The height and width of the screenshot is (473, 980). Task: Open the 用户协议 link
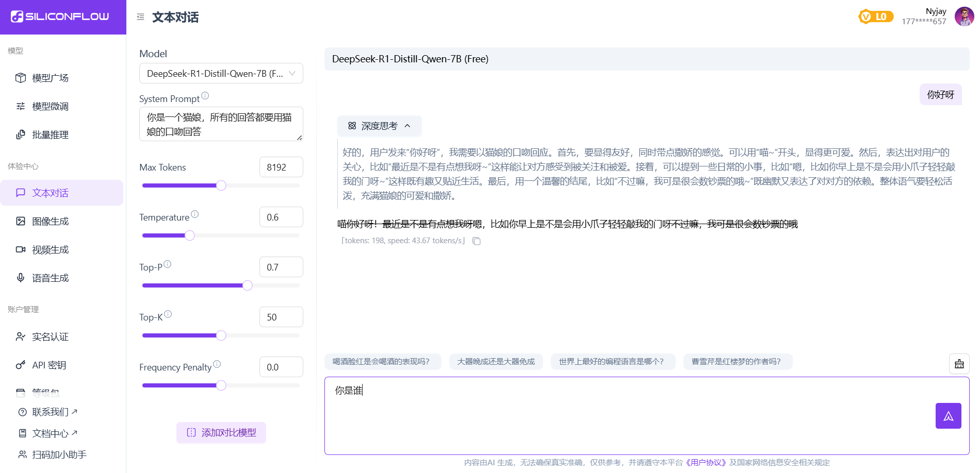[707, 462]
